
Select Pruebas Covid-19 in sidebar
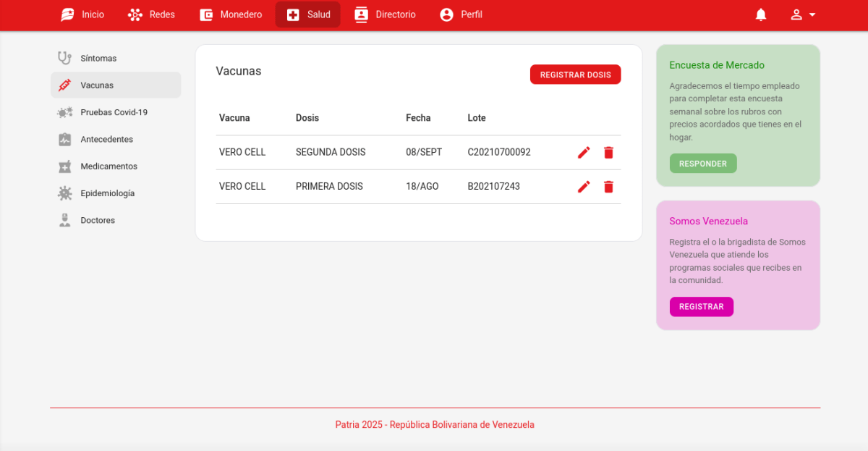(x=114, y=112)
